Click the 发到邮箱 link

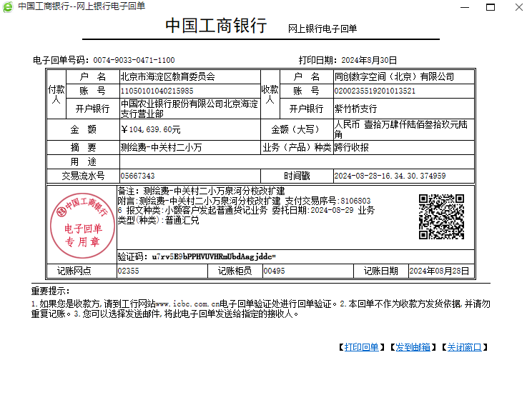tap(413, 347)
